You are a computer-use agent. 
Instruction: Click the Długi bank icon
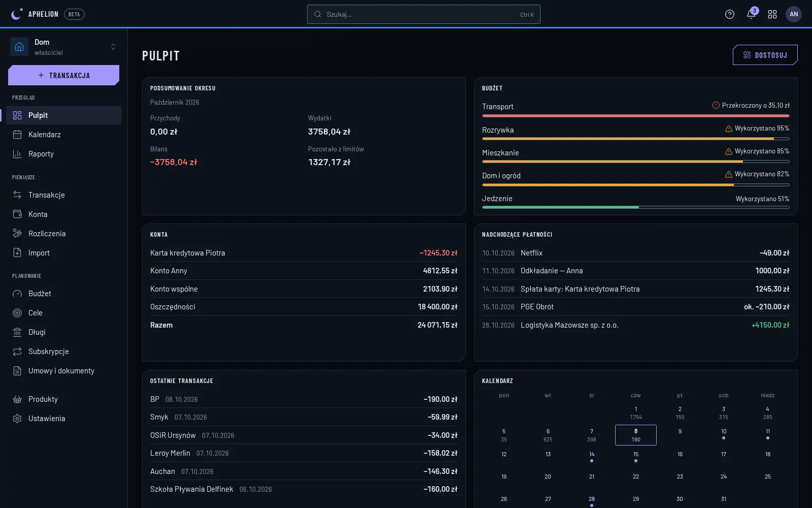17,332
